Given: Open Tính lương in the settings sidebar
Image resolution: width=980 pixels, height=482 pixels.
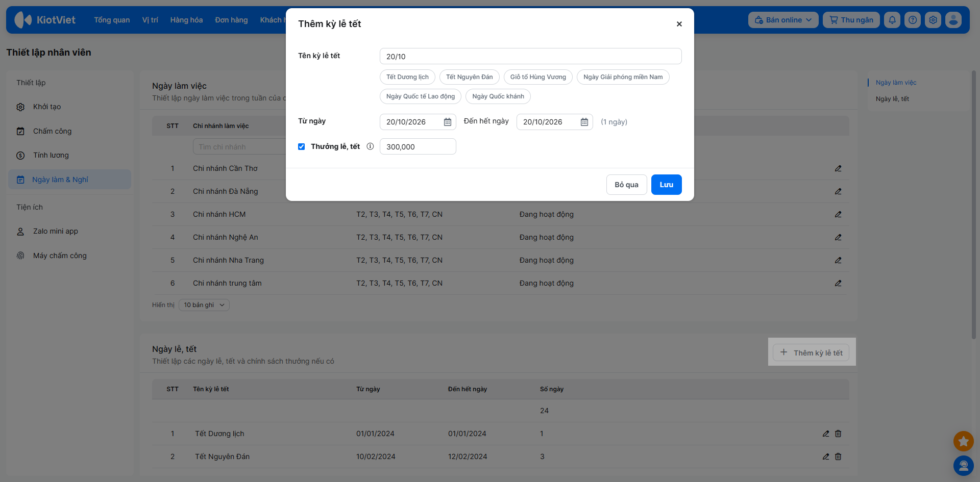Looking at the screenshot, I should tap(69, 155).
